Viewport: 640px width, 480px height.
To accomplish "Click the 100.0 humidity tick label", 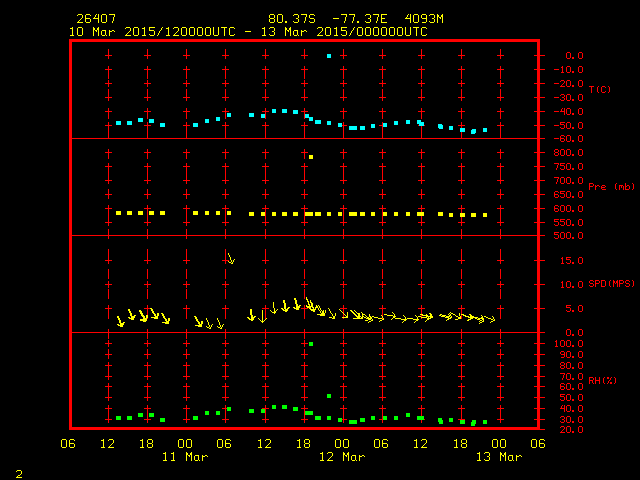I will pyautogui.click(x=569, y=344).
